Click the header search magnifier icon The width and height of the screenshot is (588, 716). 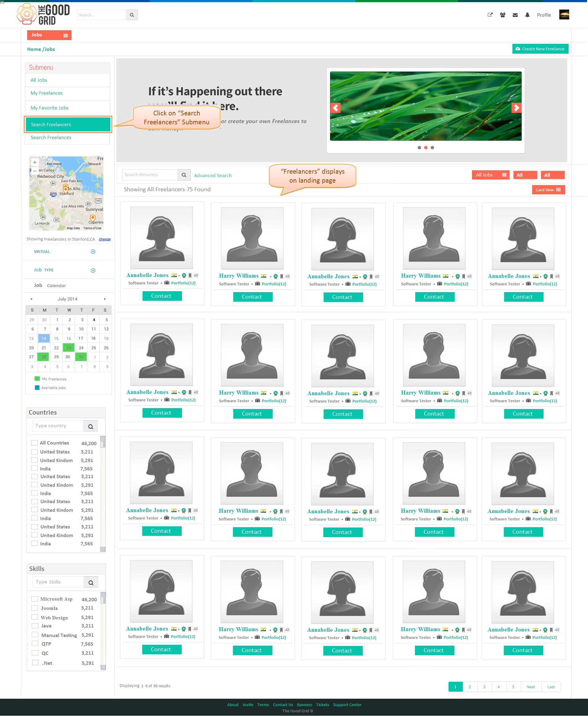132,15
